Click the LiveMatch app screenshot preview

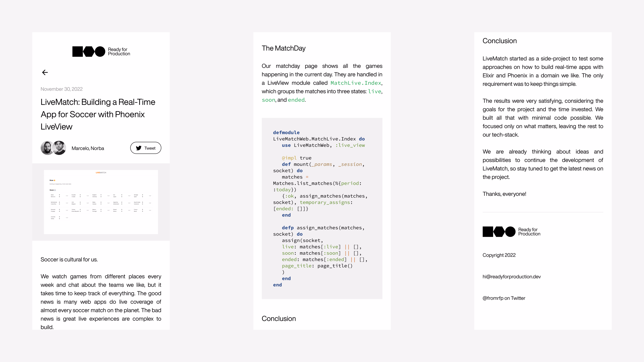(x=101, y=202)
